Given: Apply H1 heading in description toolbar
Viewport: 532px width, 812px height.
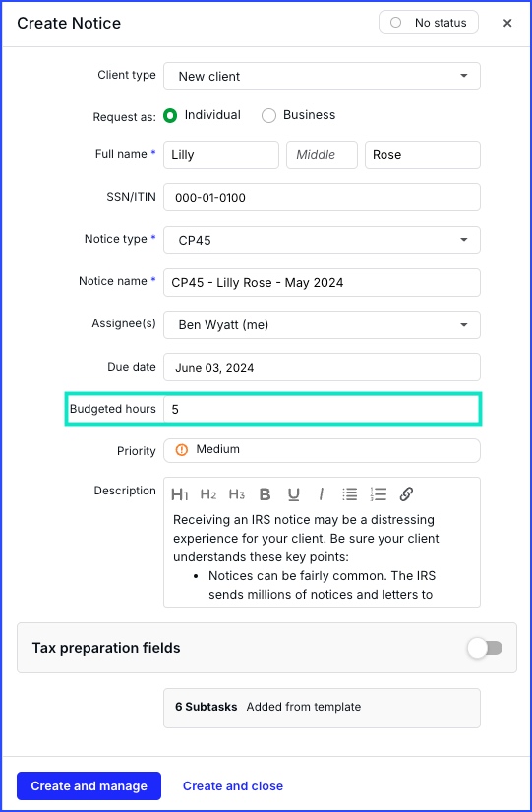Looking at the screenshot, I should pos(179,494).
